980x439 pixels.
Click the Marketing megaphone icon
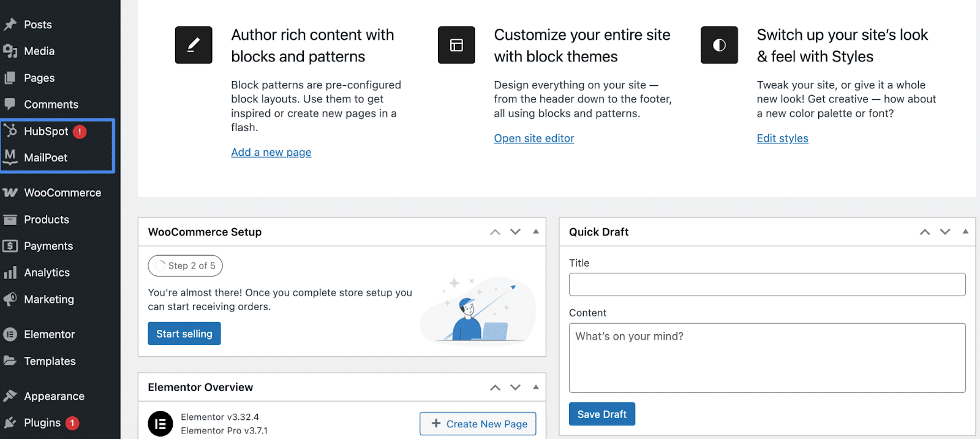(10, 299)
